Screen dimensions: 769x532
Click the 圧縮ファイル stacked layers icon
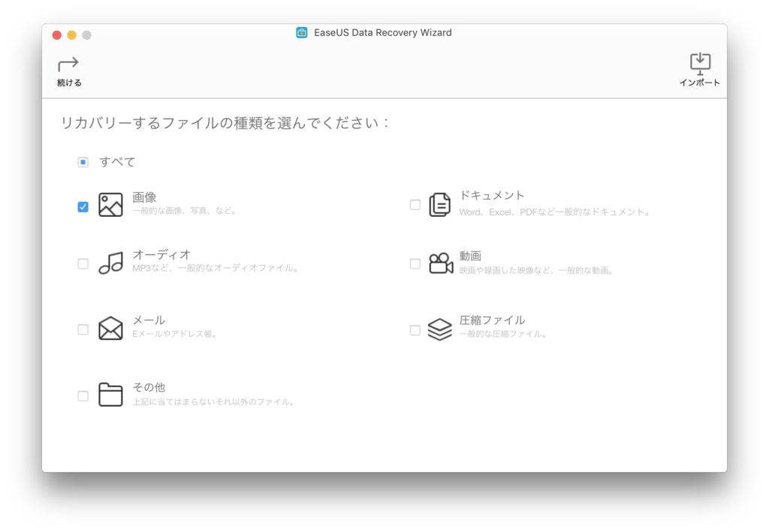pyautogui.click(x=440, y=329)
